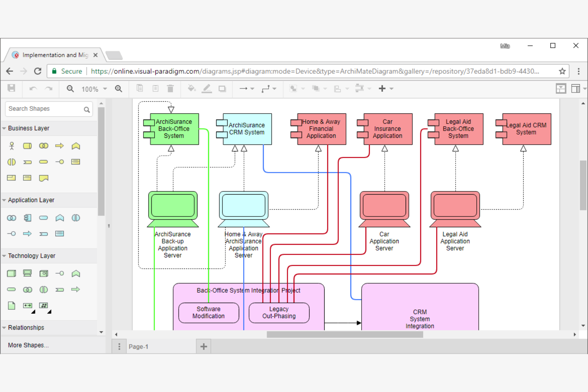Image resolution: width=588 pixels, height=392 pixels.
Task: Select the yellow Business Function chevron shape
Action: pyautogui.click(x=76, y=146)
